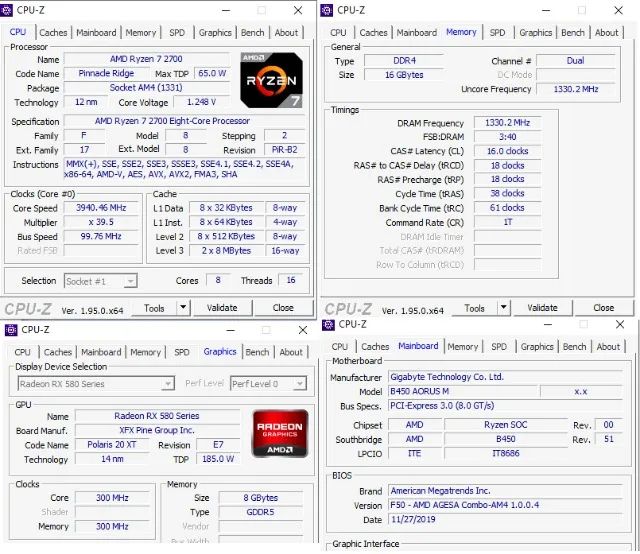Switch to Caches tab in CPU tab window
The image size is (640, 554).
[53, 33]
